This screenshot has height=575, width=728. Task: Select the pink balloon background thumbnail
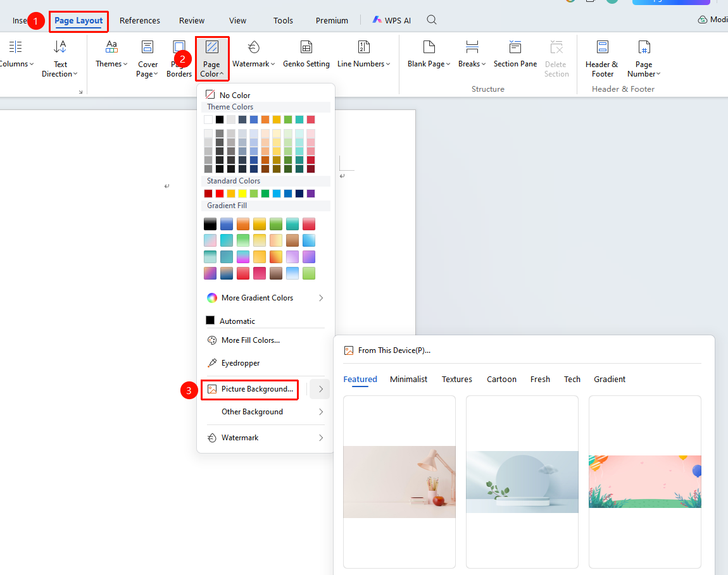point(645,482)
